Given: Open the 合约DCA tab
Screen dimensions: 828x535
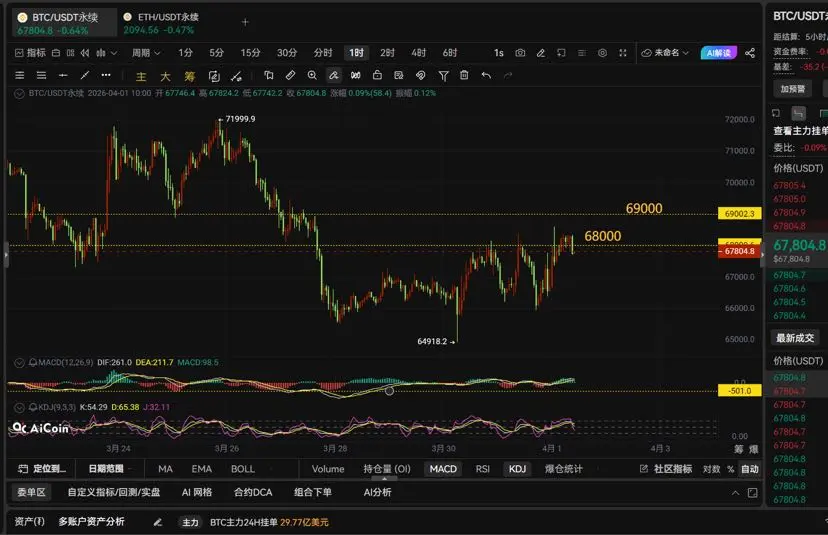Looking at the screenshot, I should (253, 493).
